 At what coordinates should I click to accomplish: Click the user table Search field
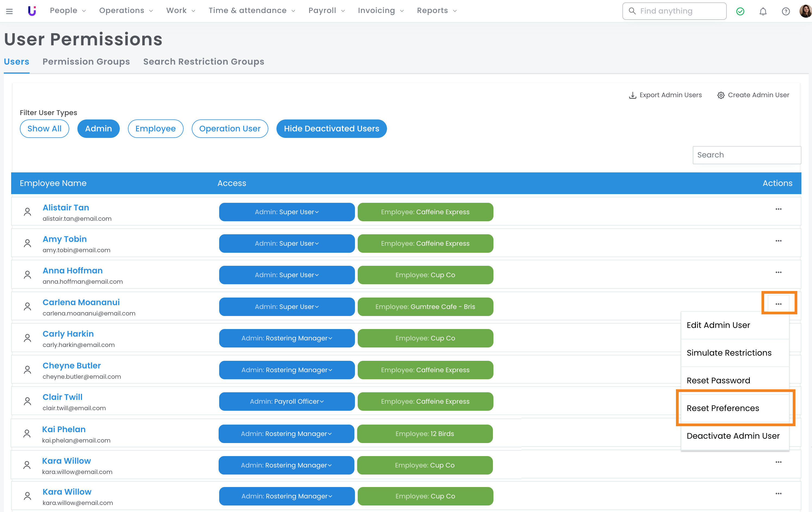(746, 155)
